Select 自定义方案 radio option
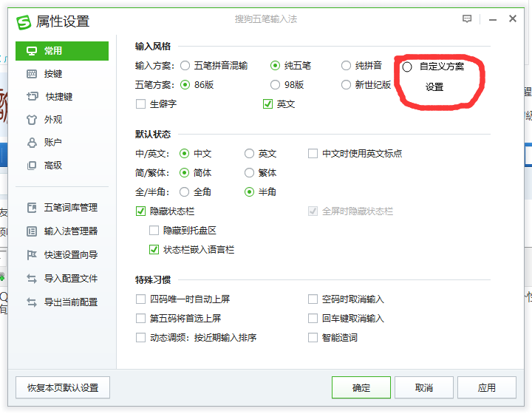 pos(407,67)
